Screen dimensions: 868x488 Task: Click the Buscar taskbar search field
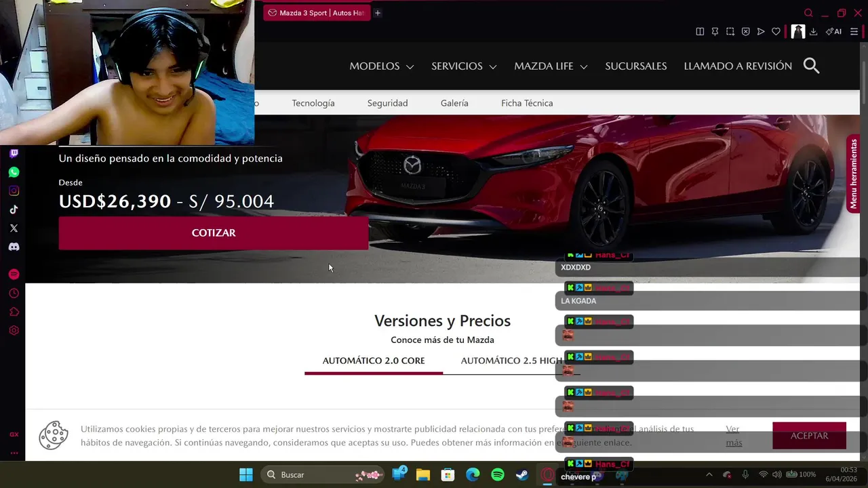pos(322,474)
